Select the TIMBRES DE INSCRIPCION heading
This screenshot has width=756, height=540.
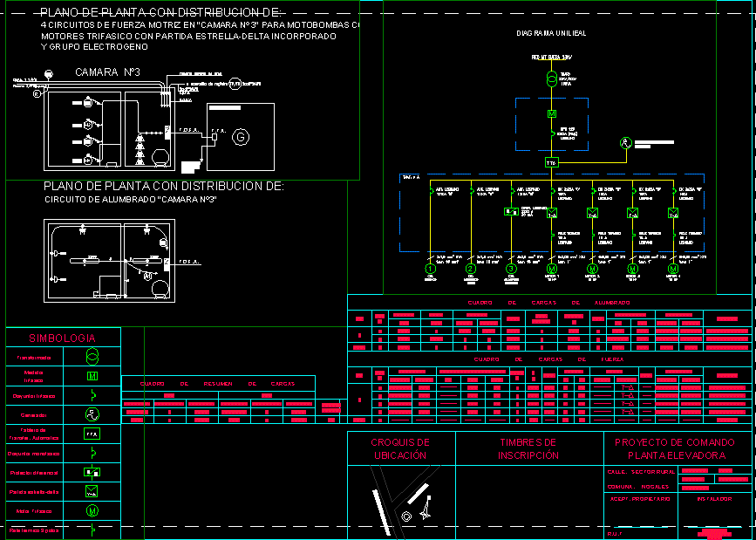tap(528, 448)
